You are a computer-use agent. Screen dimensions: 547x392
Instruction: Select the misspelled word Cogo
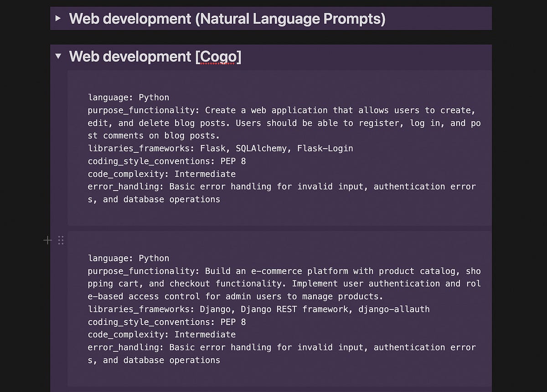point(218,57)
